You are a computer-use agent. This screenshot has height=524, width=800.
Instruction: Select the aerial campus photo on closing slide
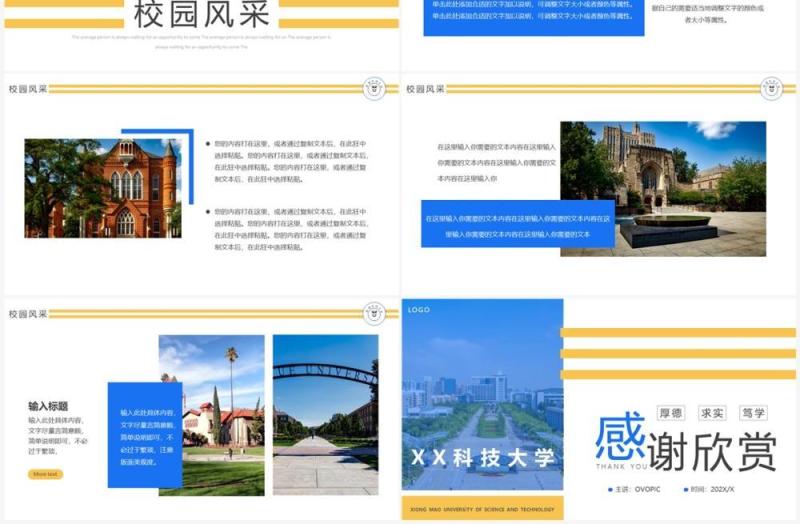pos(483,394)
